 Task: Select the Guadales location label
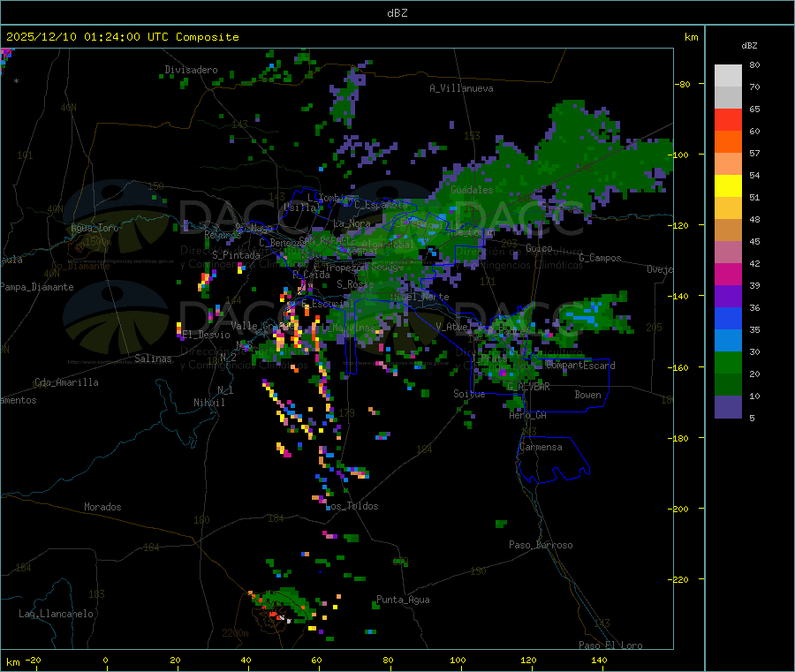coord(472,190)
